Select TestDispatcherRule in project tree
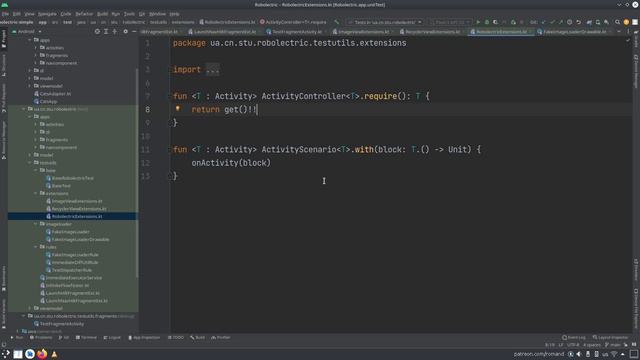 [x=69, y=270]
